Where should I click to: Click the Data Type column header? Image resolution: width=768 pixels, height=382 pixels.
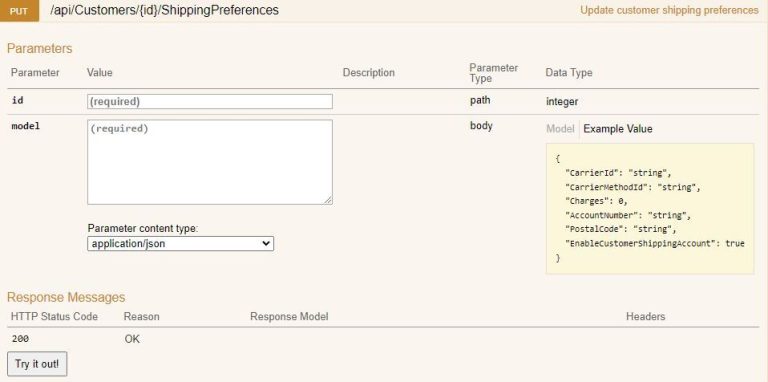569,72
